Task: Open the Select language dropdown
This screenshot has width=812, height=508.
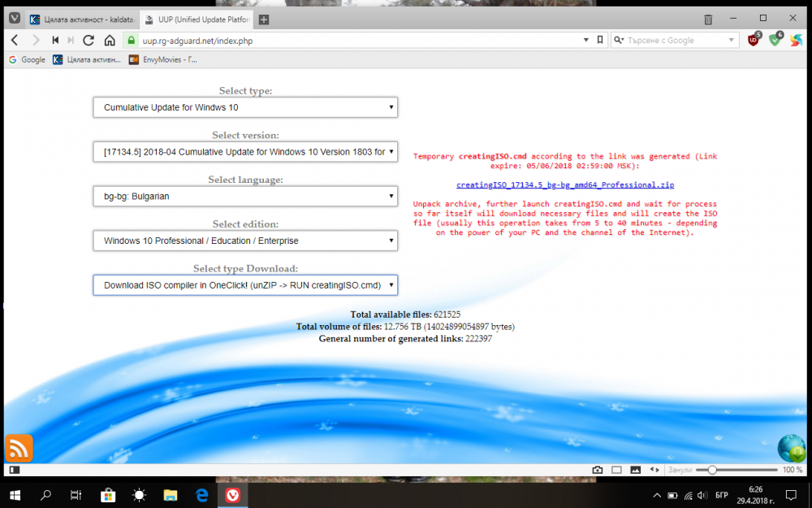Action: click(245, 197)
